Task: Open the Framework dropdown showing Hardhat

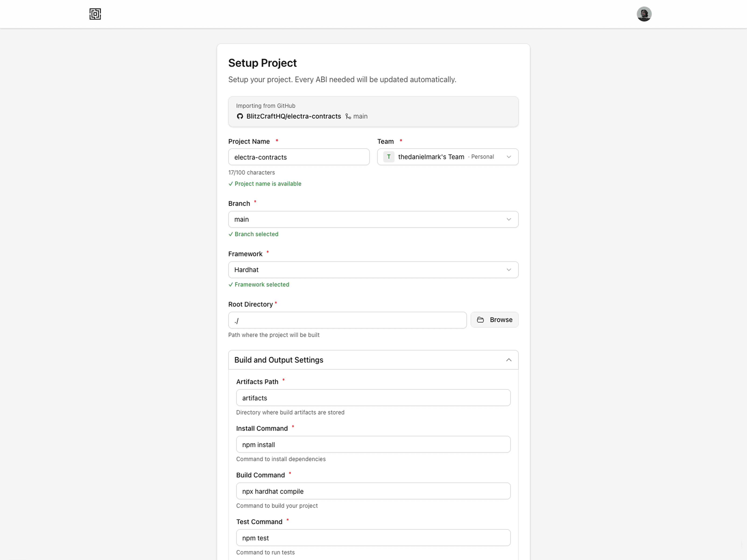Action: click(x=373, y=270)
